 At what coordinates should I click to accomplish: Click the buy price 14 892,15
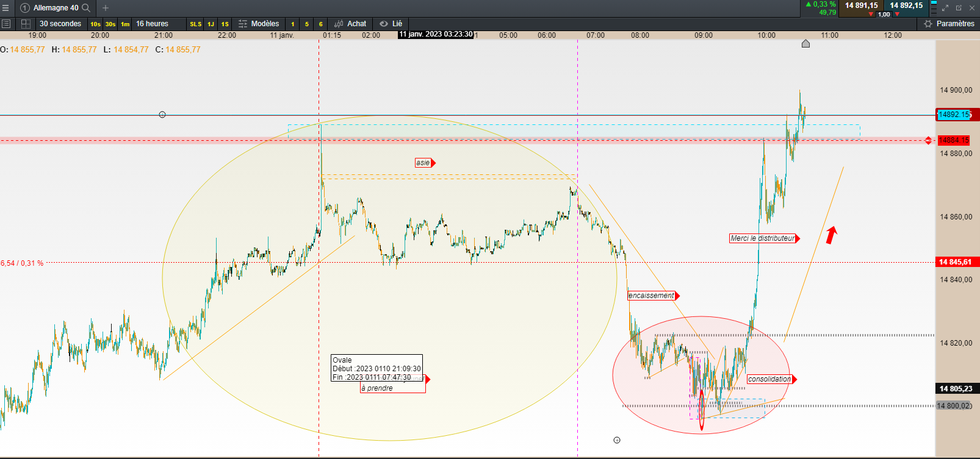(x=906, y=5)
